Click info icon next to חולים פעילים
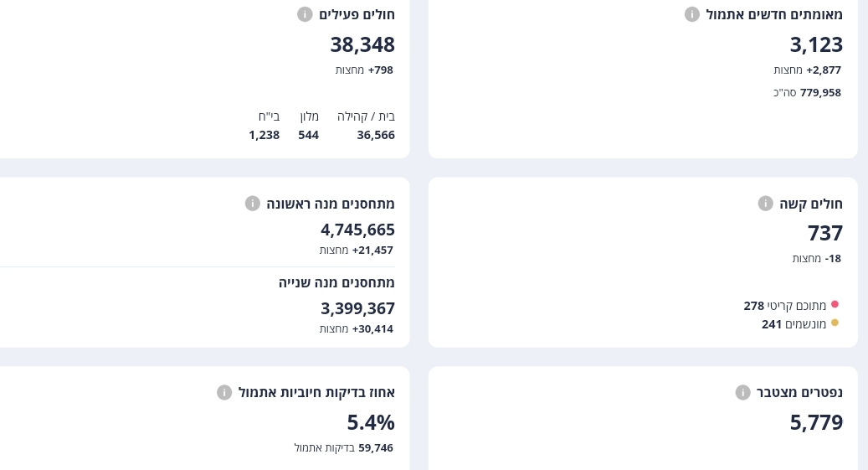 pos(305,14)
